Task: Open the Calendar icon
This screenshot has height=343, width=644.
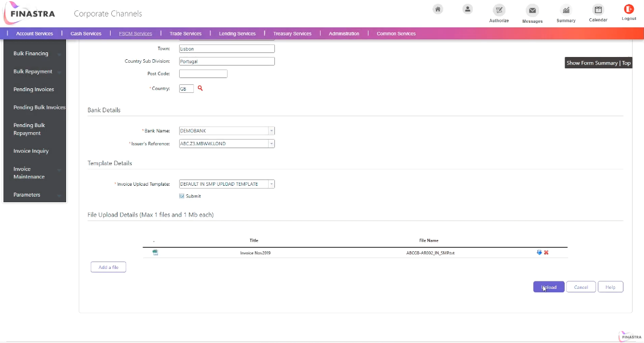Action: [598, 10]
